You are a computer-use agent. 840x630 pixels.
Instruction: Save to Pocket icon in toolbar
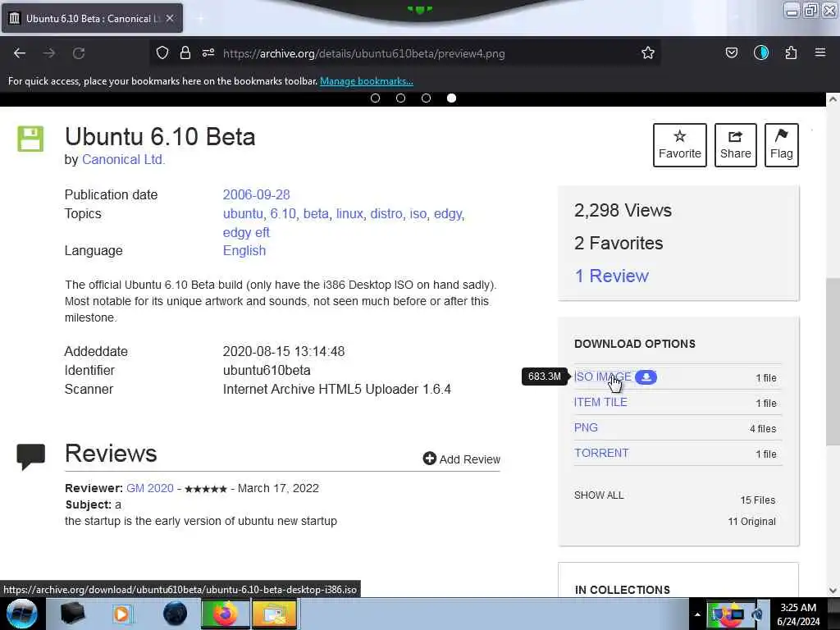(x=731, y=52)
